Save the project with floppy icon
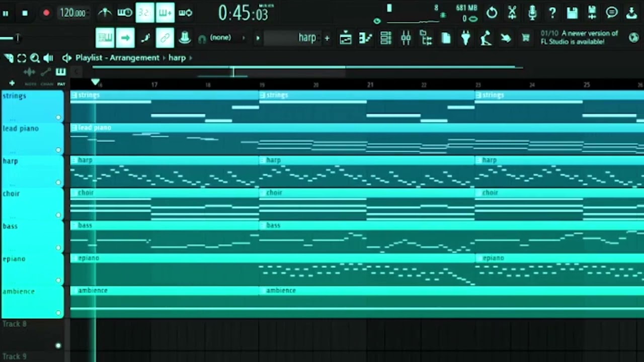This screenshot has width=644, height=362. 572,13
